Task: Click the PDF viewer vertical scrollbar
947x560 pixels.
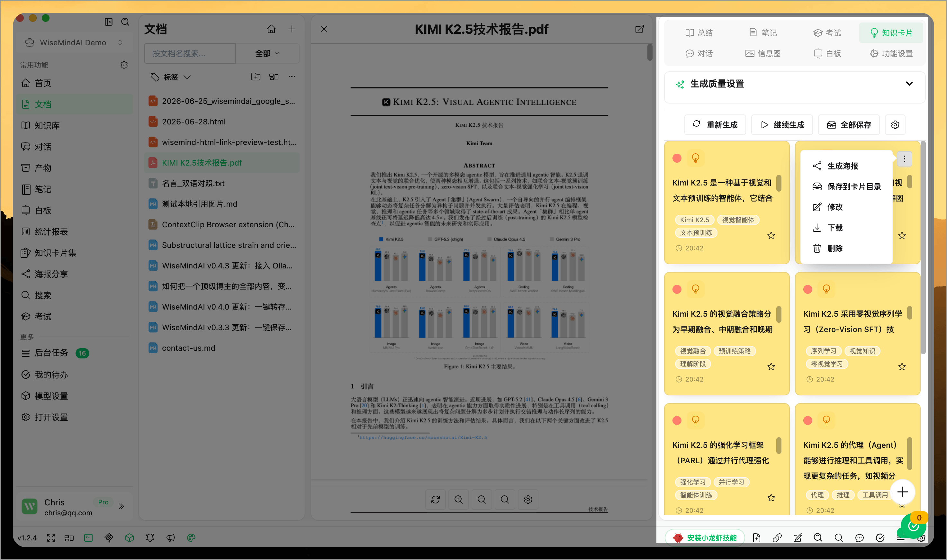Action: [x=650, y=52]
